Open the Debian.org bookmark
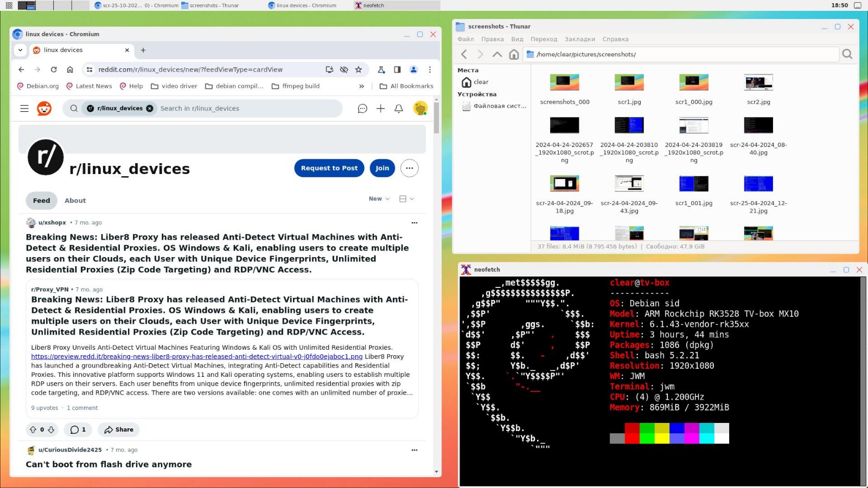Viewport: 868px width, 488px height. (38, 86)
